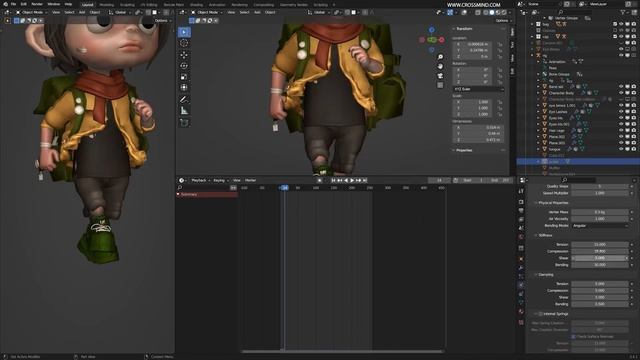Enable the Internal Springs checkbox
This screenshot has height=360, width=640.
(540, 314)
